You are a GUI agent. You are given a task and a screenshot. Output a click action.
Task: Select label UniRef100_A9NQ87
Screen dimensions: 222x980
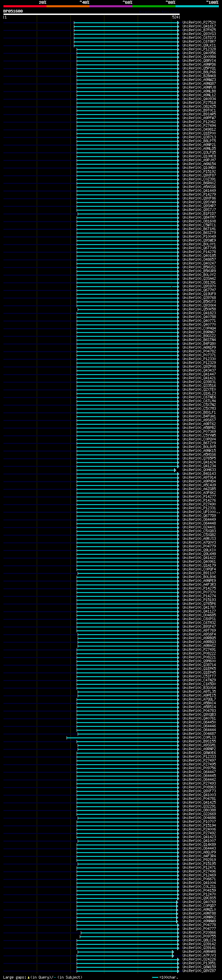tap(199, 83)
